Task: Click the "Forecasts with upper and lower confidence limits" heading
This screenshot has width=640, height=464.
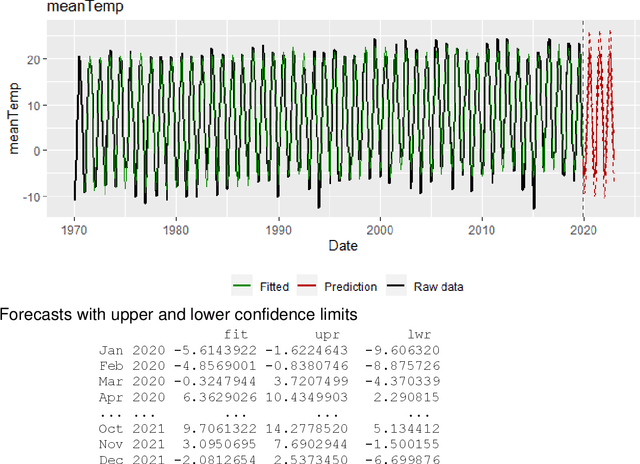Action: click(x=179, y=315)
